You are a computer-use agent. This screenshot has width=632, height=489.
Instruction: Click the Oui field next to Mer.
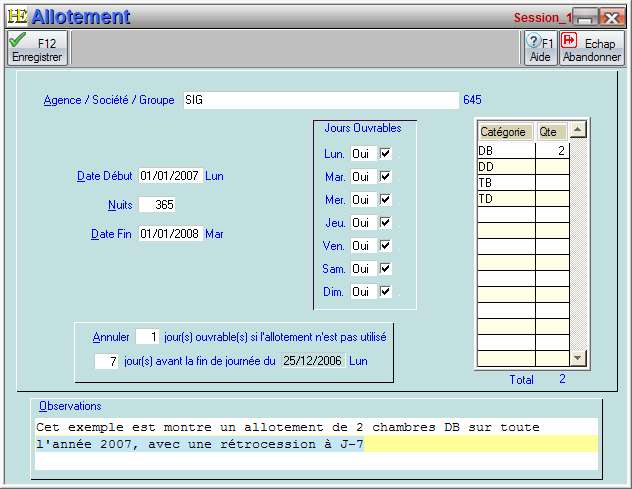coord(364,200)
